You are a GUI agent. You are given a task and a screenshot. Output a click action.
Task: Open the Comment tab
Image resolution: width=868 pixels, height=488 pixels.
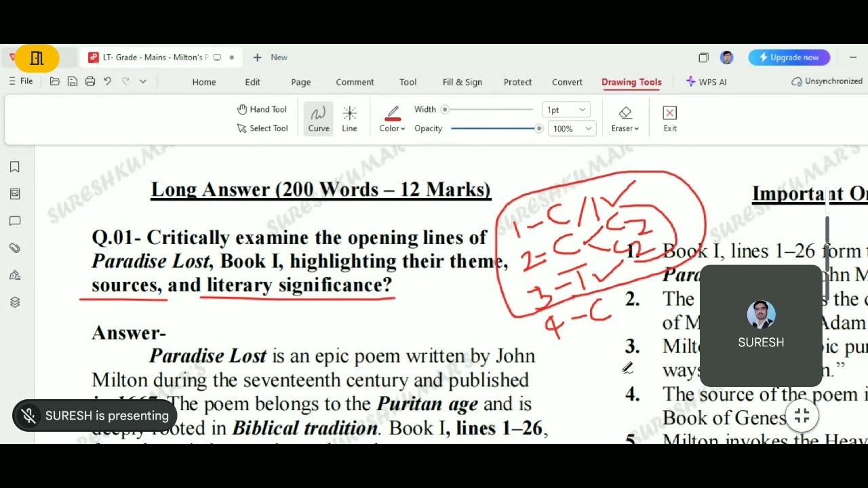355,82
